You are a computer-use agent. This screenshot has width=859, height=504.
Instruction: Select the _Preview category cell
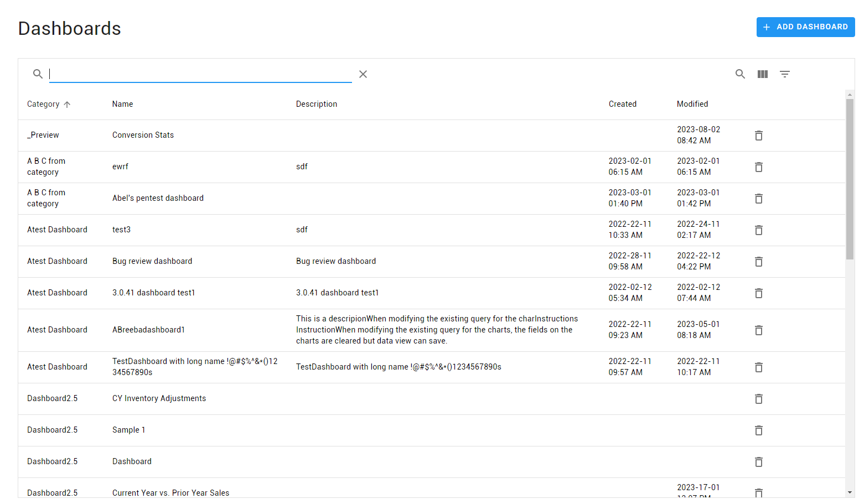(43, 135)
